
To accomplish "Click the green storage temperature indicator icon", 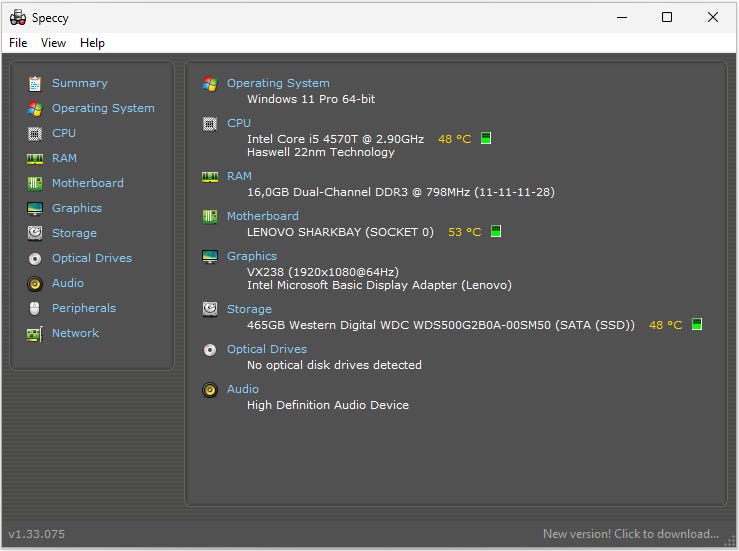I will (697, 324).
